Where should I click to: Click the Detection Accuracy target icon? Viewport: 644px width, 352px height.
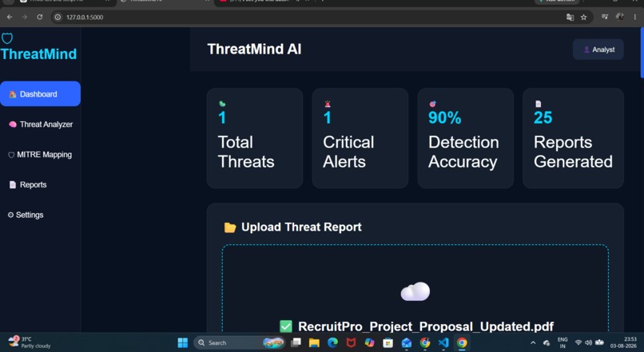pyautogui.click(x=432, y=104)
